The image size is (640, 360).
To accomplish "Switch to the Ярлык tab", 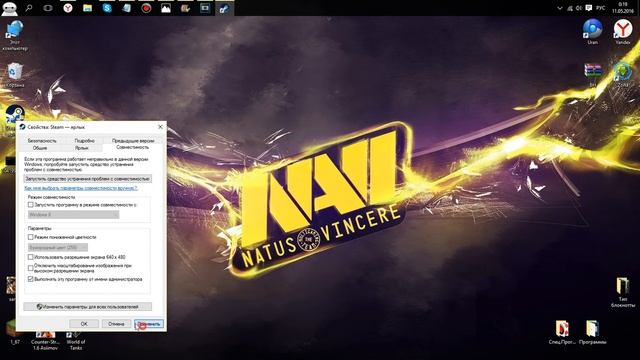I will [82, 148].
